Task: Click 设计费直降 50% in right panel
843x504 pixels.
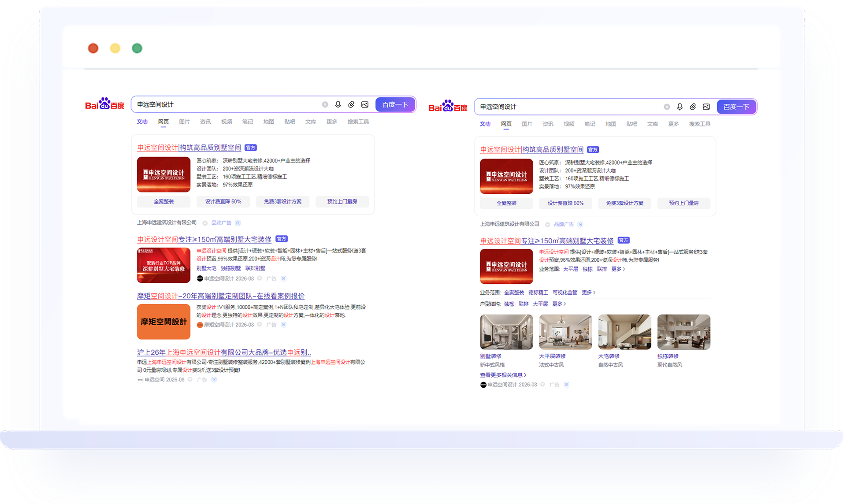Action: click(x=565, y=203)
